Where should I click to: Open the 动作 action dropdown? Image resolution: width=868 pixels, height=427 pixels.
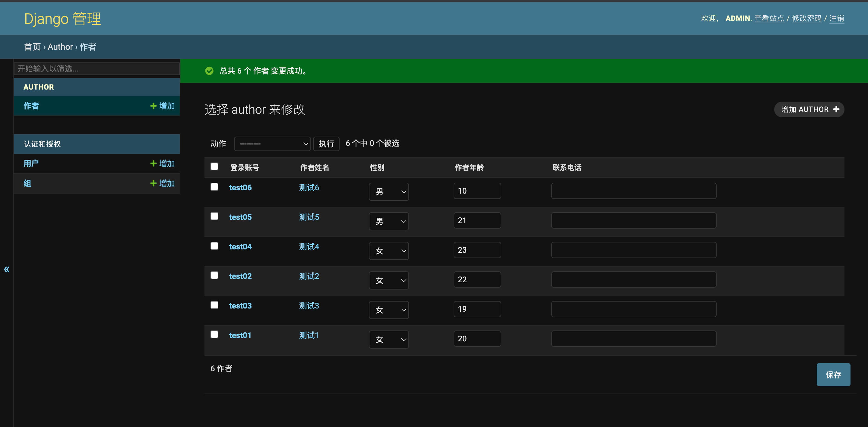coord(272,144)
